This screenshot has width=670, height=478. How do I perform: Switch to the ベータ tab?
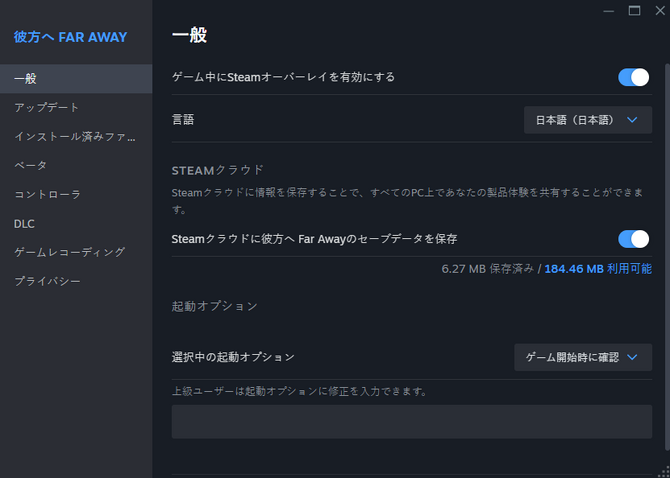pyautogui.click(x=76, y=165)
